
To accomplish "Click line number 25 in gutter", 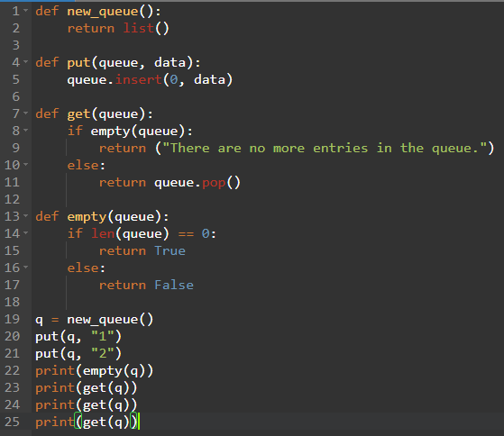I will pos(13,422).
